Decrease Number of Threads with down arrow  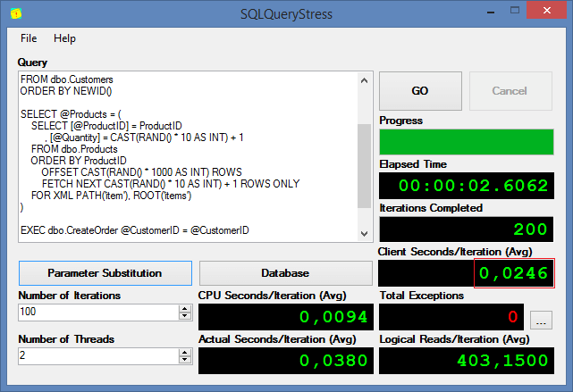185,360
